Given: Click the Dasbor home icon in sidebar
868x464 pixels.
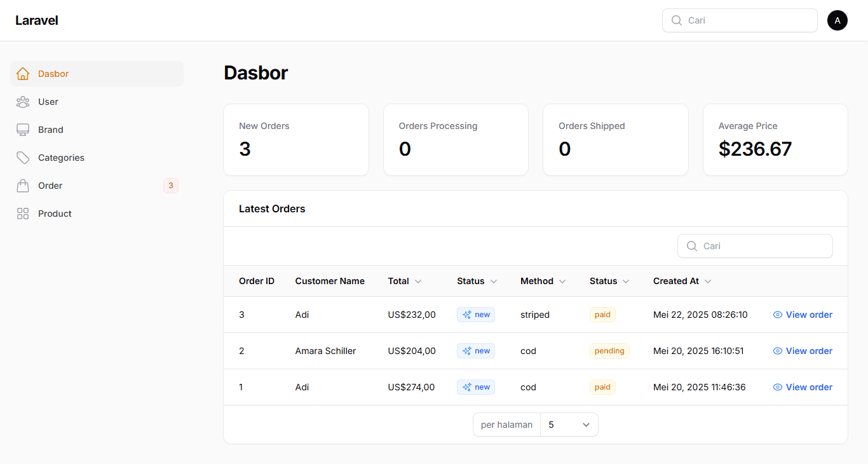Looking at the screenshot, I should 23,74.
